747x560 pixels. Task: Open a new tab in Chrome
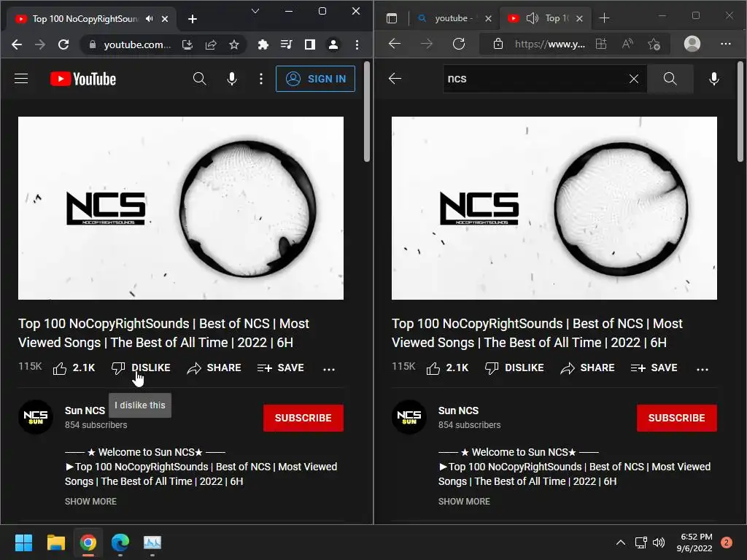193,19
